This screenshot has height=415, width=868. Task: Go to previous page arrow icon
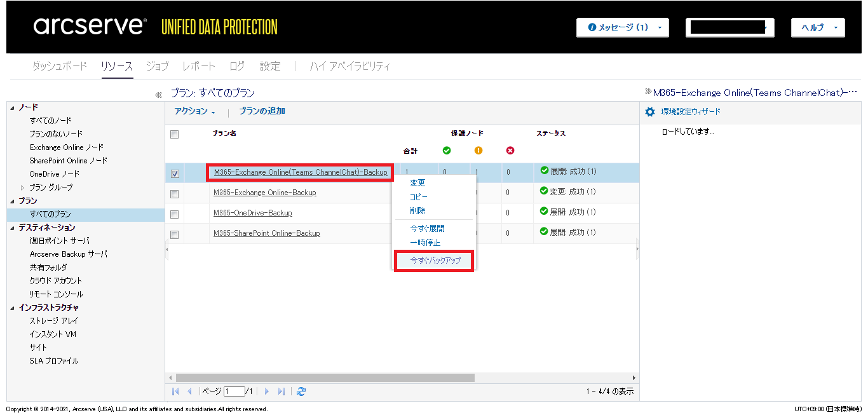(189, 391)
